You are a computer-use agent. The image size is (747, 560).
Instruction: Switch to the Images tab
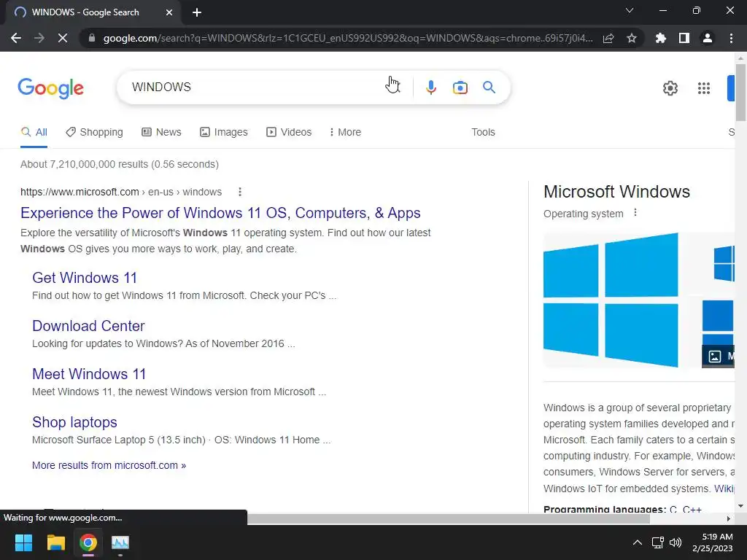(x=224, y=133)
